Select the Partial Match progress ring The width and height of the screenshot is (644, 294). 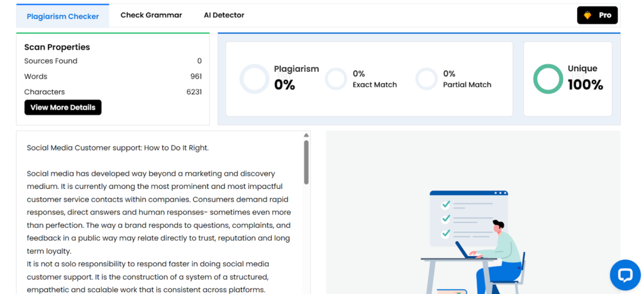pyautogui.click(x=426, y=79)
